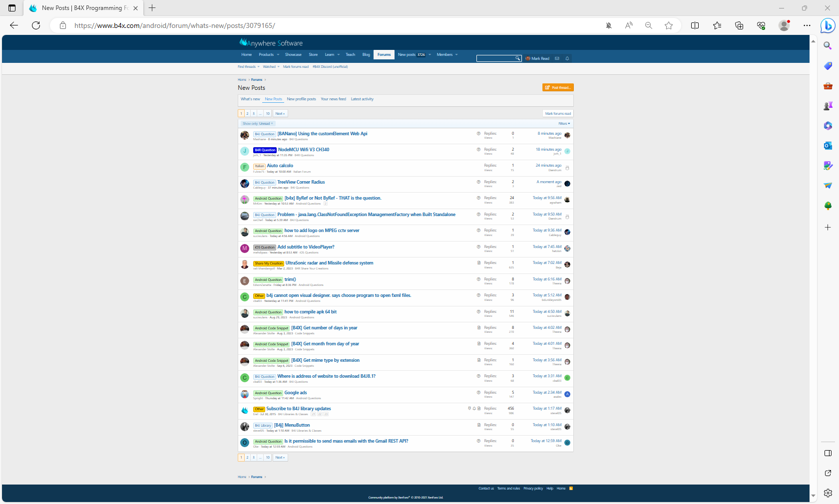The height and width of the screenshot is (504, 839).
Task: Open the Blog nav item
Action: coord(366,55)
